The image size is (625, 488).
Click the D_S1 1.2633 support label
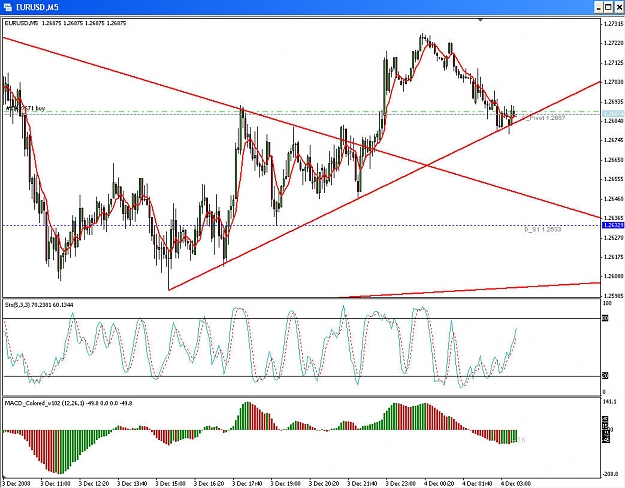coord(543,230)
